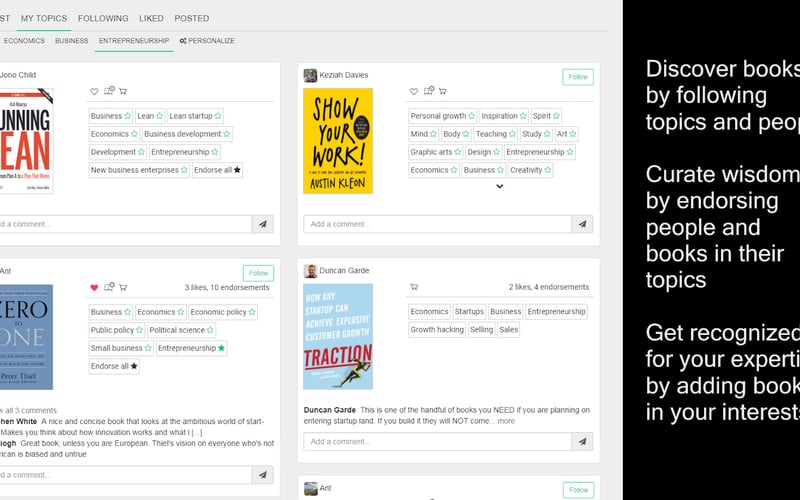Open Show Your Work book cover
Screen dimensions: 800x500
point(338,141)
